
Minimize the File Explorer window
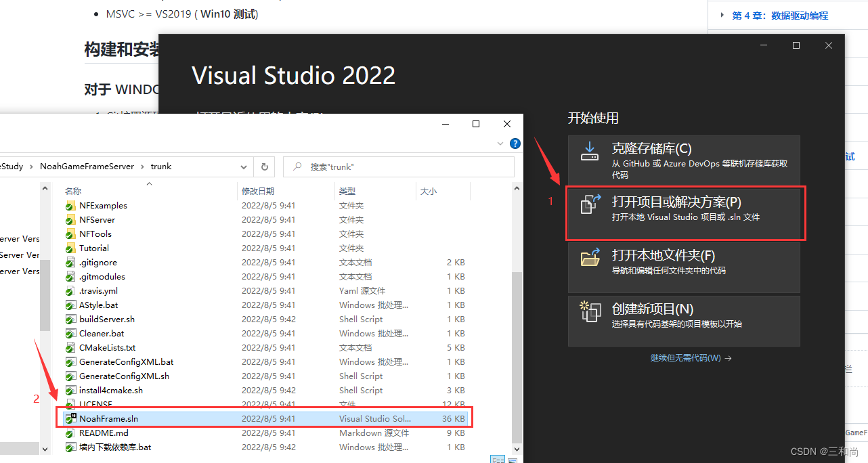(x=445, y=124)
